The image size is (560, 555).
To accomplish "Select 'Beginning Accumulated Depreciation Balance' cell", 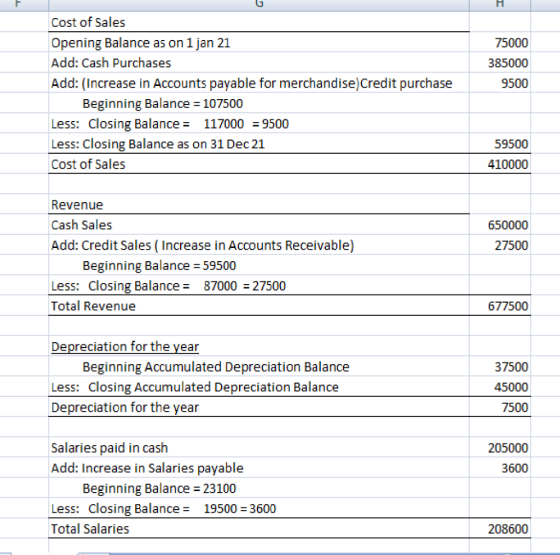I will (259, 367).
